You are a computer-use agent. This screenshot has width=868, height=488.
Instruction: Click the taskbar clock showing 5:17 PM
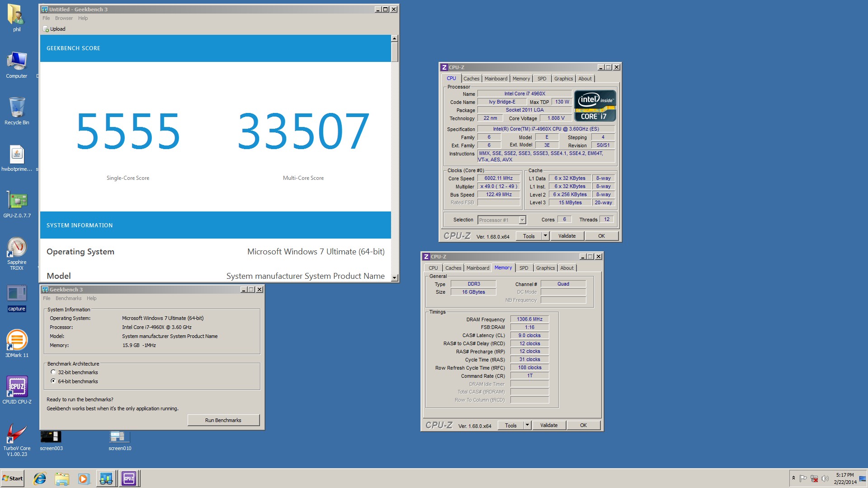[845, 479]
